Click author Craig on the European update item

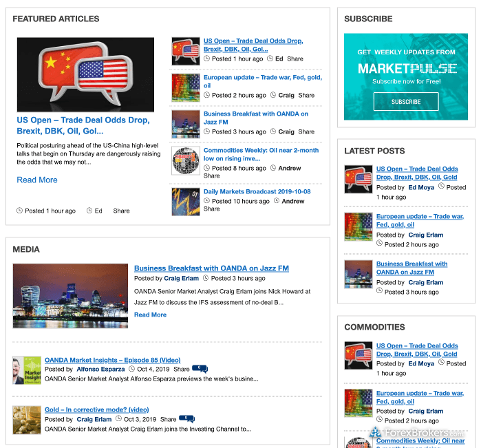[x=286, y=96]
